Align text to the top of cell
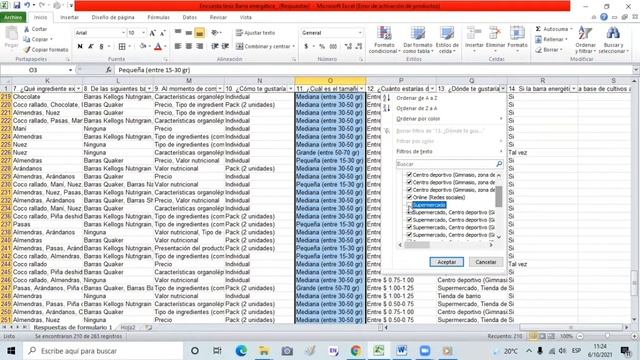Screen dimensions: 640x360 click(x=178, y=33)
